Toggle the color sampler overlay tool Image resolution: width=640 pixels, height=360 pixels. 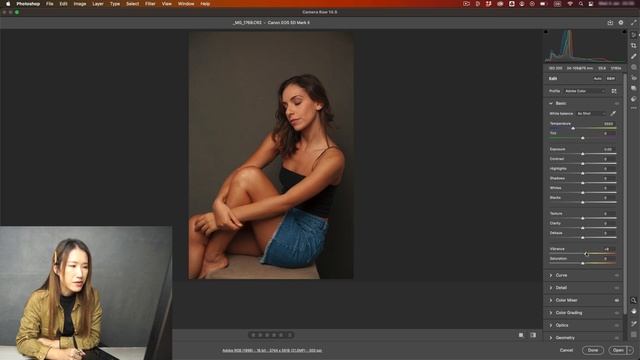coord(633,323)
